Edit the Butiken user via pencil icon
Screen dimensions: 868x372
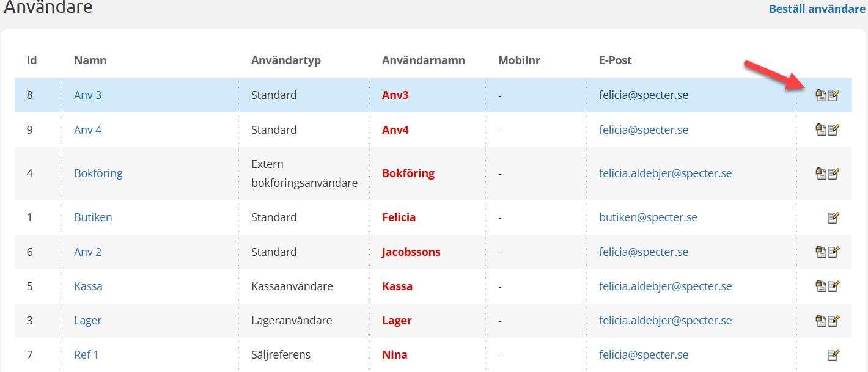[x=834, y=217]
